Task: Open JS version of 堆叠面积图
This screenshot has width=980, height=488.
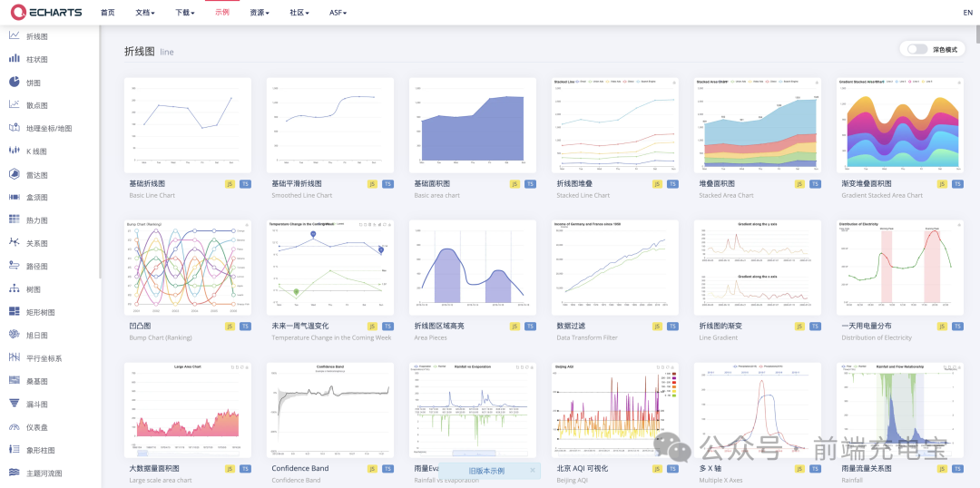Action: (x=800, y=184)
